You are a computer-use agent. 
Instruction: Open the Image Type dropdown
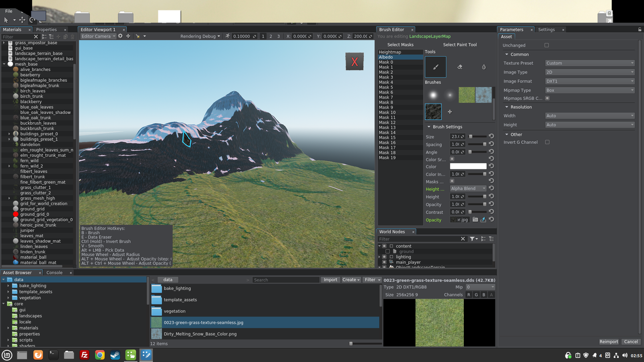click(590, 72)
